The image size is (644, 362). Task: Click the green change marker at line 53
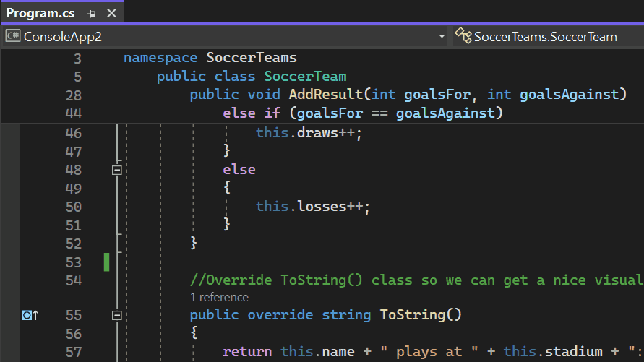pos(106,262)
